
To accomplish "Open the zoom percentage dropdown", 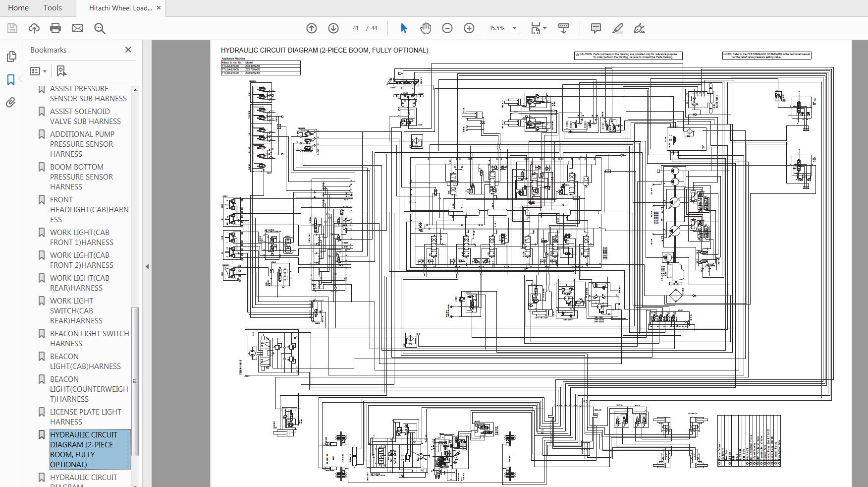I will [514, 28].
